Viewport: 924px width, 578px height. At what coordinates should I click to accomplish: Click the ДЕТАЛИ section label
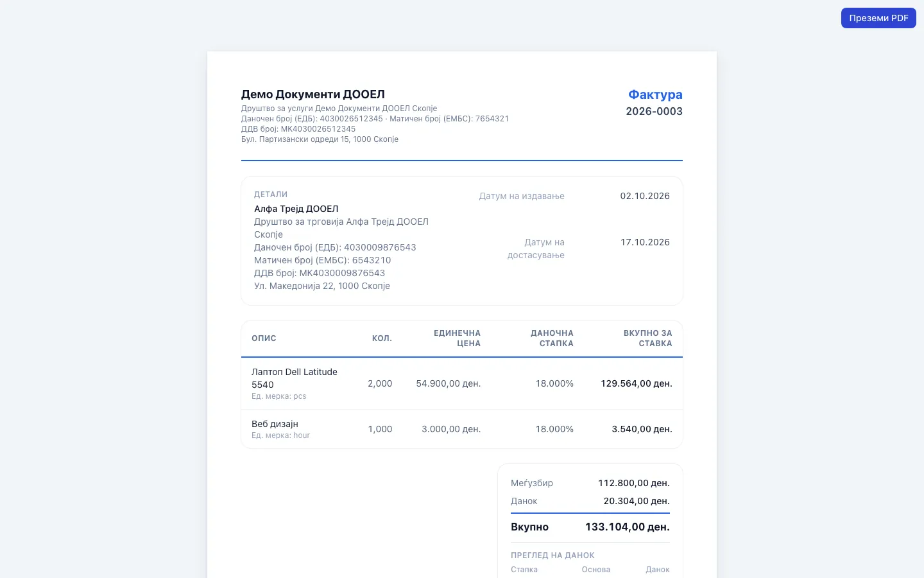271,195
